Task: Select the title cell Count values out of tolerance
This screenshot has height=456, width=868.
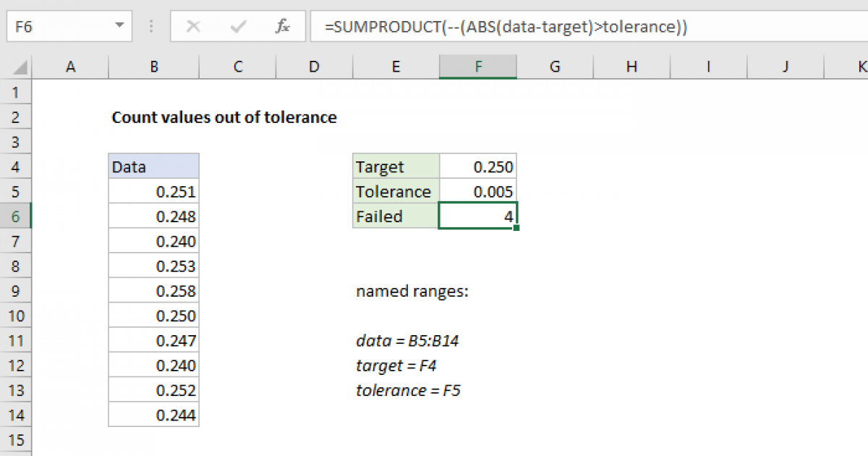Action: (224, 117)
